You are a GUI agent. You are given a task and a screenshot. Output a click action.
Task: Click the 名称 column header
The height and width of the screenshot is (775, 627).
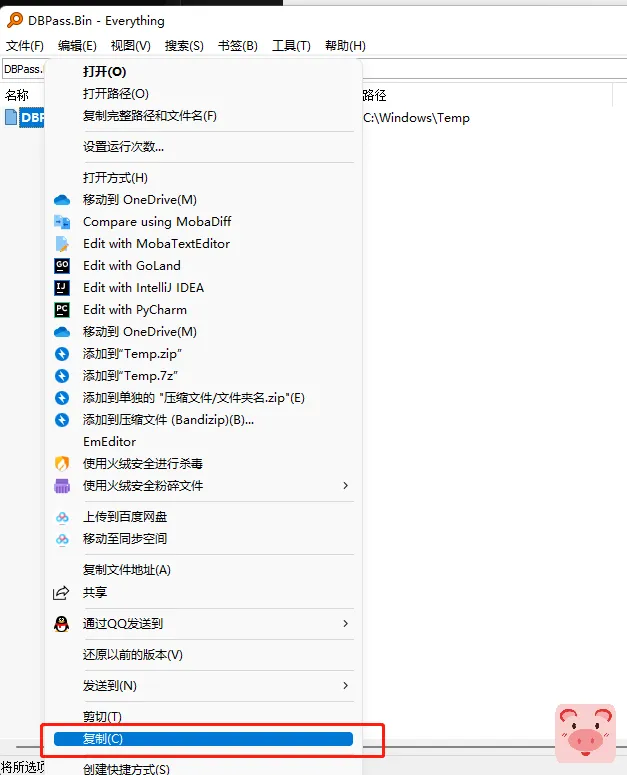pos(17,95)
